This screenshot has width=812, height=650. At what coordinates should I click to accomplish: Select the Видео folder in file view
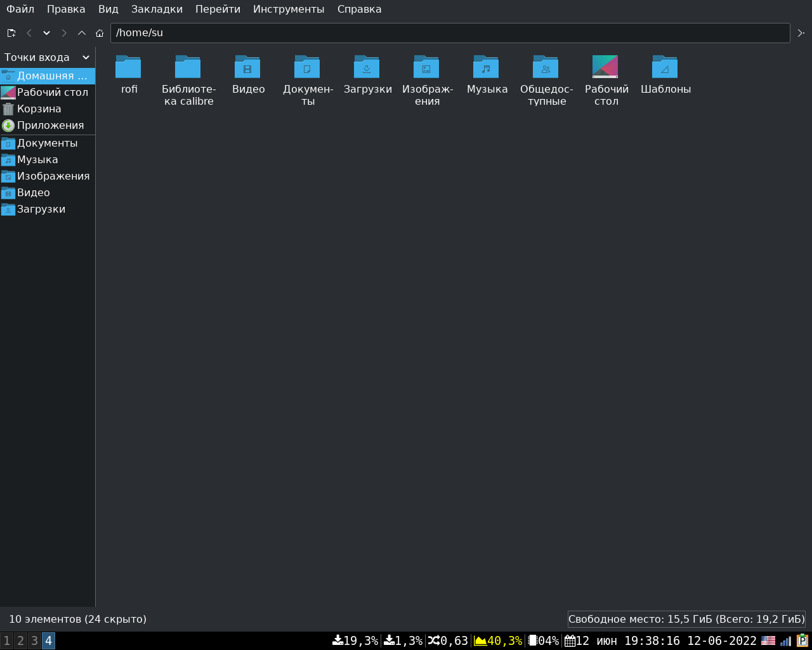247,67
